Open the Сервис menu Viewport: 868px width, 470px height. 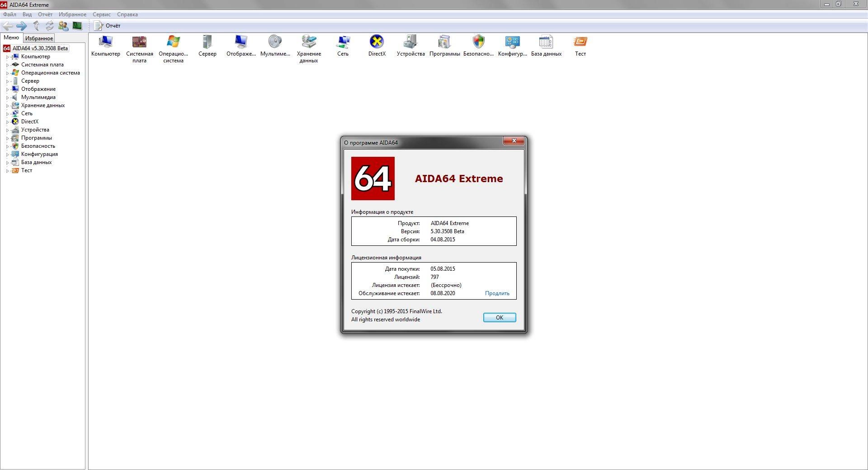point(102,14)
